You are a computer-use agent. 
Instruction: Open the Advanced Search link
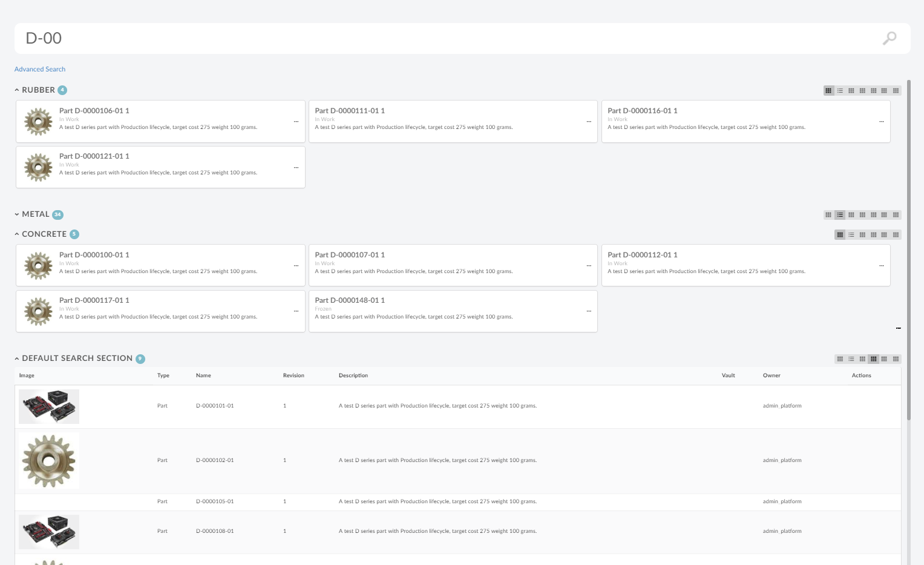[40, 69]
